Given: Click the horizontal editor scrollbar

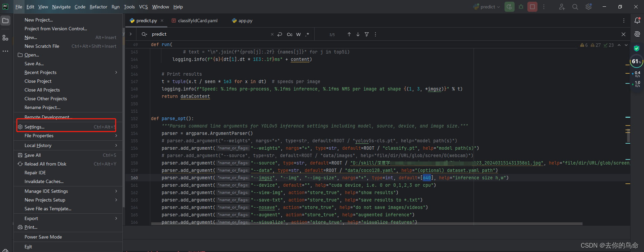Looking at the screenshot, I should (367, 223).
